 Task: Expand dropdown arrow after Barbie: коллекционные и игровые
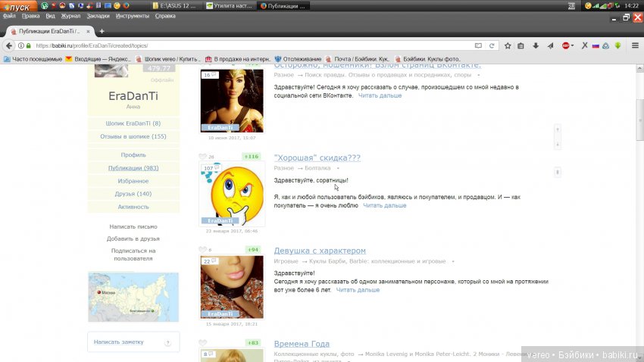(x=453, y=261)
